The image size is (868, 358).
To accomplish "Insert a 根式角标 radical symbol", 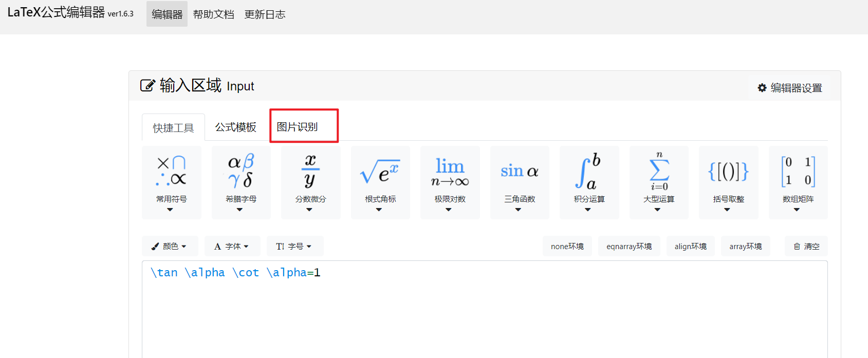I will (380, 182).
